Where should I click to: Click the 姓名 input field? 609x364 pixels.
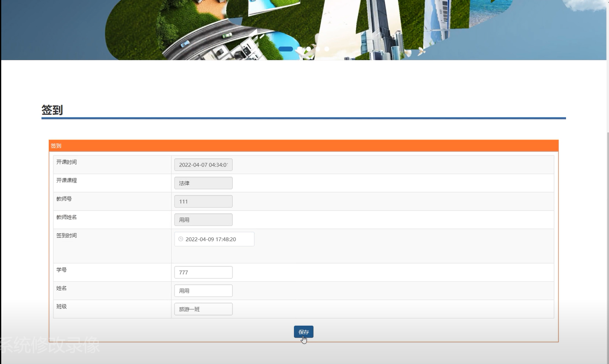tap(203, 291)
